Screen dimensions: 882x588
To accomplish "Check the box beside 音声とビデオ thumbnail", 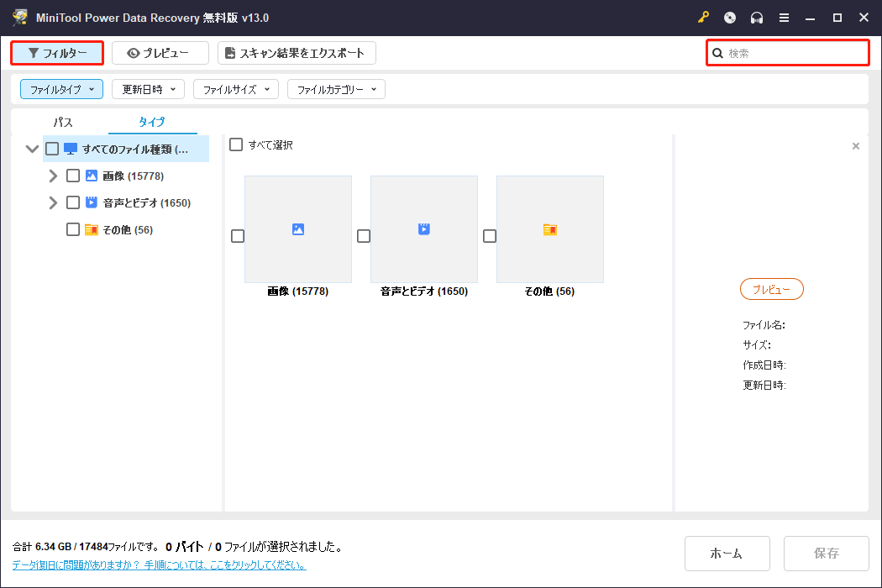I will tap(364, 236).
